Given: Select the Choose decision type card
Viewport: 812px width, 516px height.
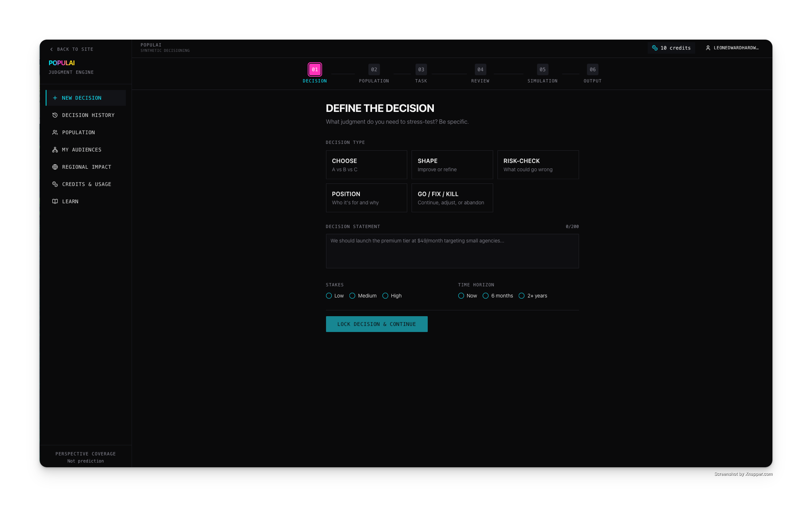Looking at the screenshot, I should [366, 165].
